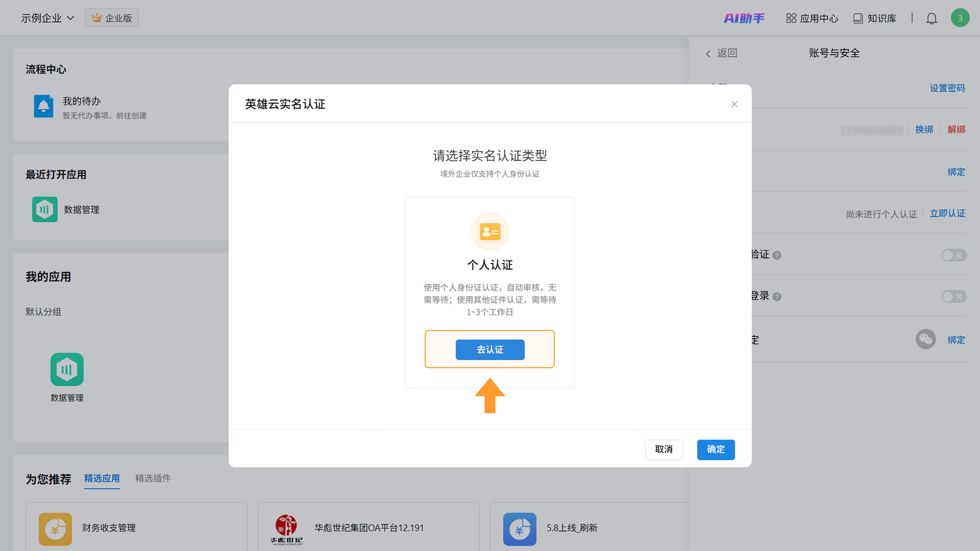Click the 去认证 button

(x=490, y=349)
